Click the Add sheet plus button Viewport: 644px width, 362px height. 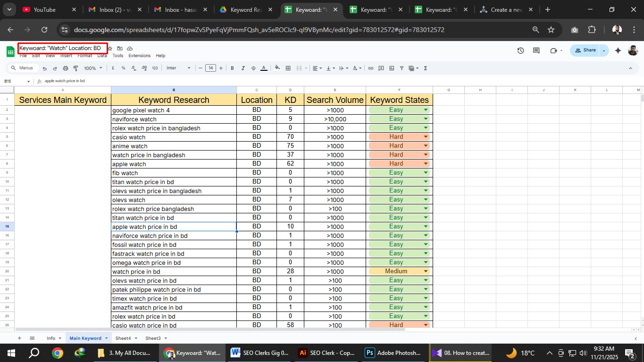click(x=19, y=338)
